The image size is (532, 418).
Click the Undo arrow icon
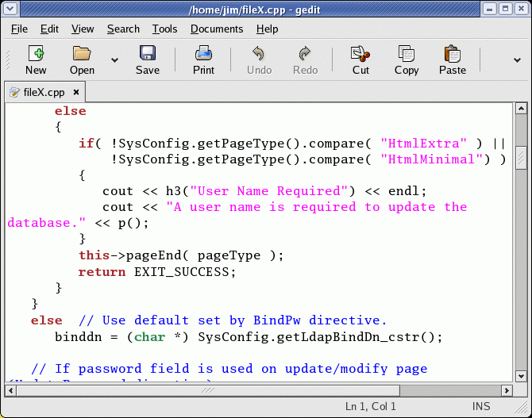[x=259, y=54]
